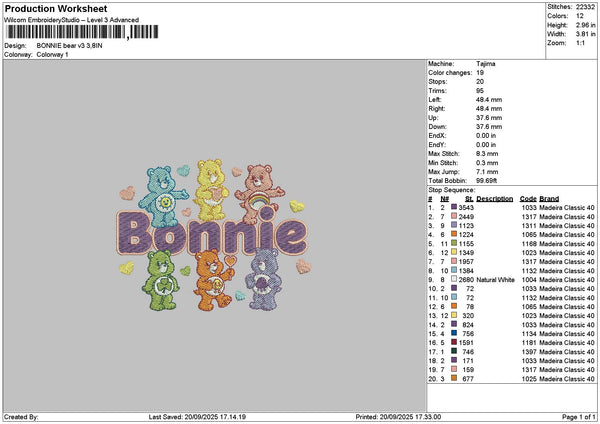Click code '1025' in row 20

click(x=529, y=379)
